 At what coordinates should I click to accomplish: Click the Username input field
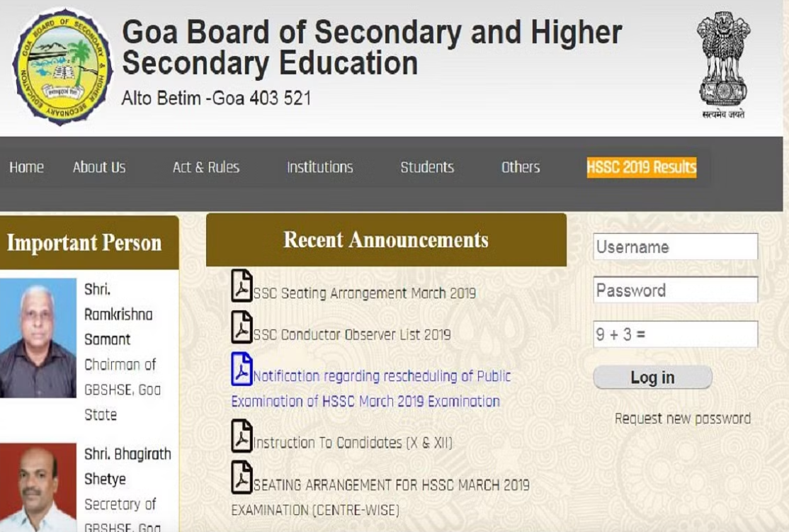pyautogui.click(x=675, y=247)
